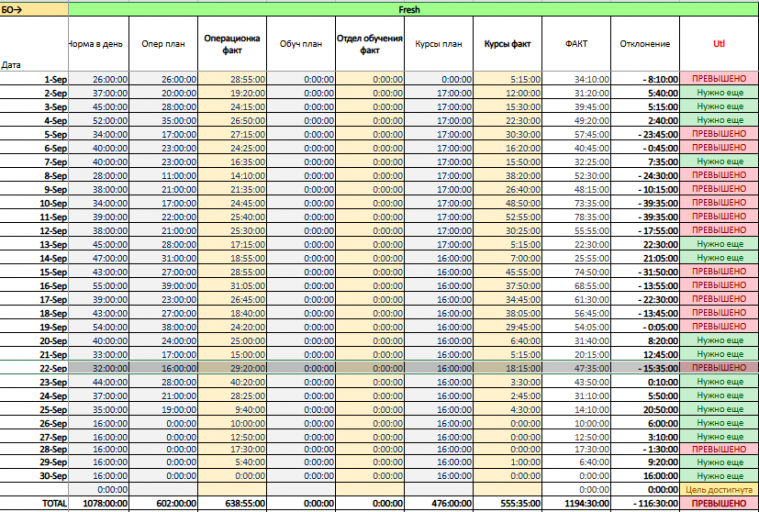Click ПРЕВЫШЕНО status in the TOTAL row
Image resolution: width=759 pixels, height=512 pixels.
pos(719,503)
